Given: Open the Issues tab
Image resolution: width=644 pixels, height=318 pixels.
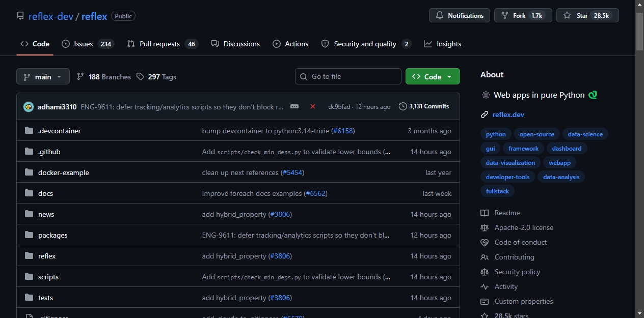Looking at the screenshot, I should (x=88, y=44).
